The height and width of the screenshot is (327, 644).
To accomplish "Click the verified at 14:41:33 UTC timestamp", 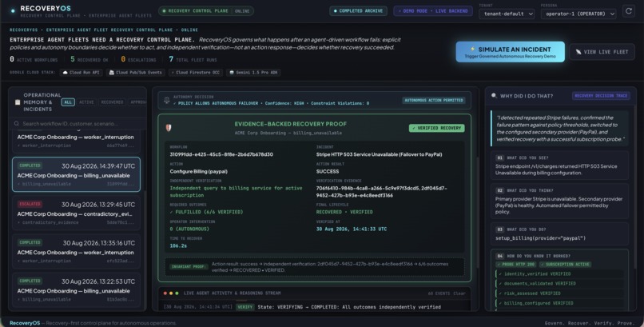I will click(x=351, y=229).
